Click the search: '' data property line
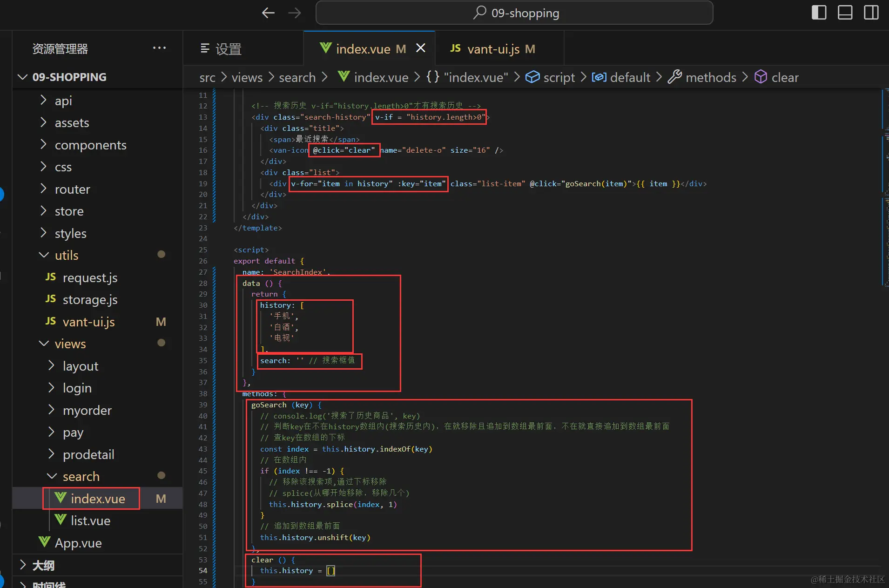The width and height of the screenshot is (889, 588). point(307,361)
